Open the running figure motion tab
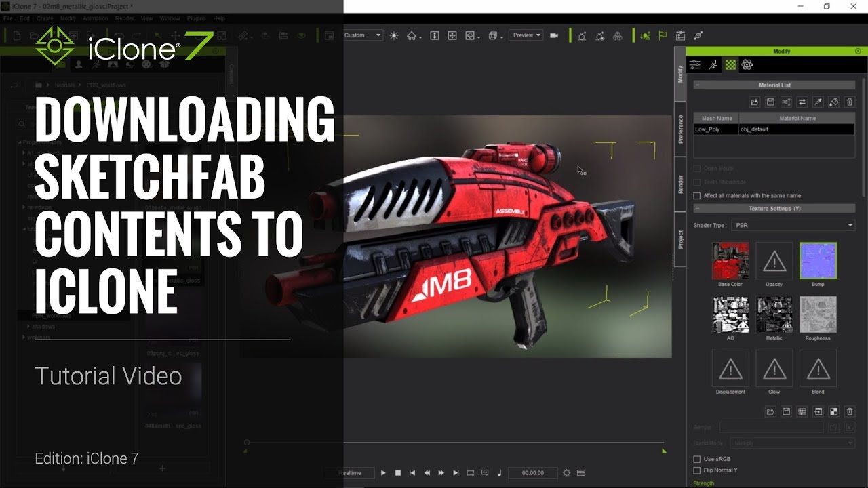 tap(713, 65)
